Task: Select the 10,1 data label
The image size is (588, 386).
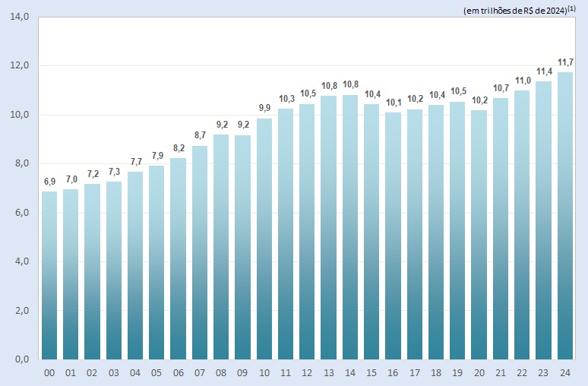Action: pyautogui.click(x=393, y=103)
